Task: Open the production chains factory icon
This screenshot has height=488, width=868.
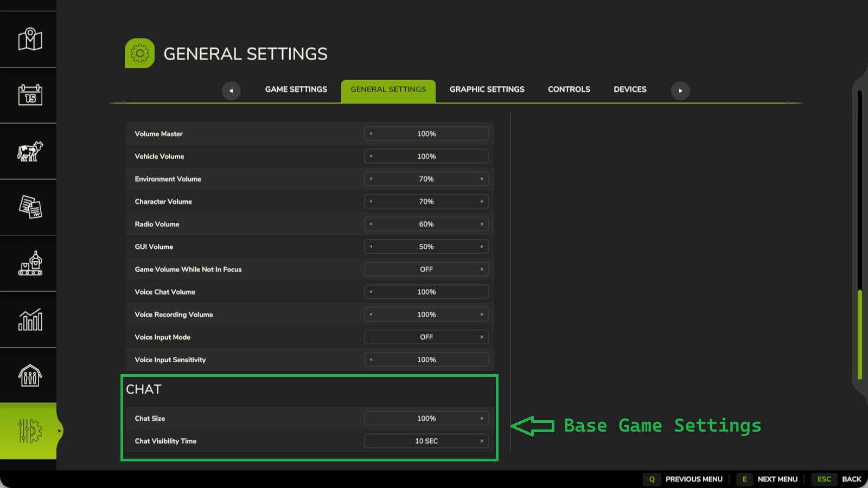Action: (x=30, y=264)
